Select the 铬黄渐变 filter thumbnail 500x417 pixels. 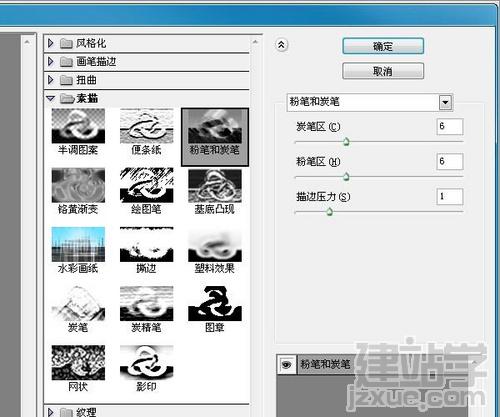coord(78,185)
